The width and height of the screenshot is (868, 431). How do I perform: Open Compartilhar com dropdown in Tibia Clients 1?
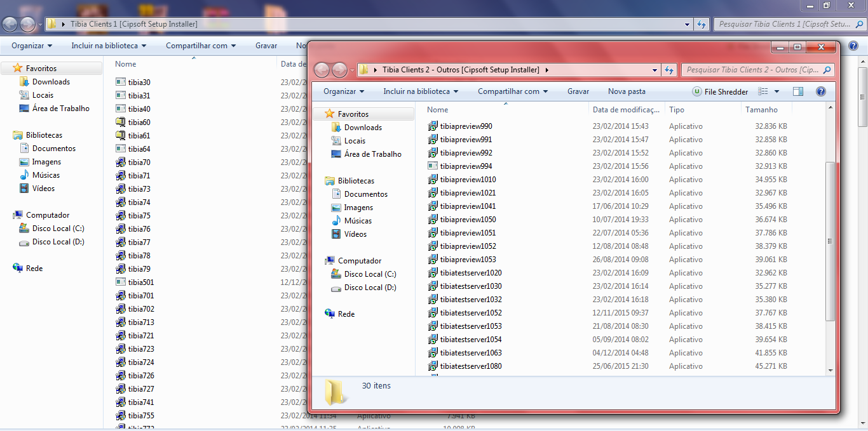click(x=201, y=46)
